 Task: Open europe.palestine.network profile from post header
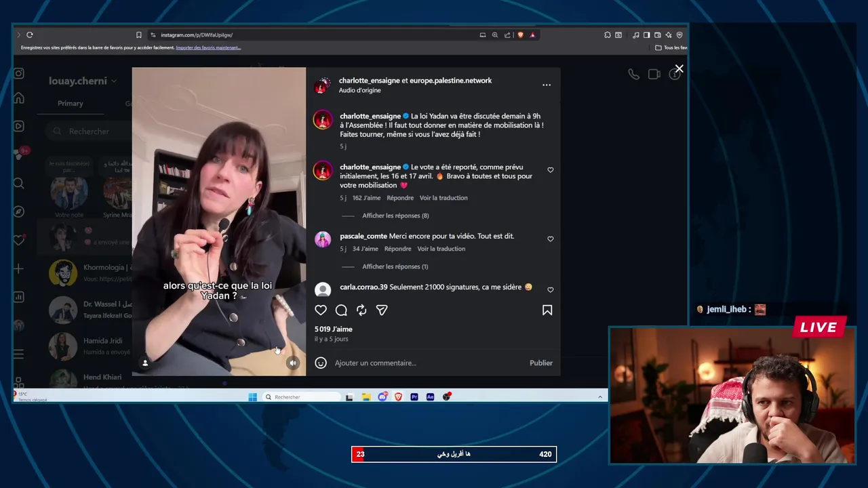[450, 80]
